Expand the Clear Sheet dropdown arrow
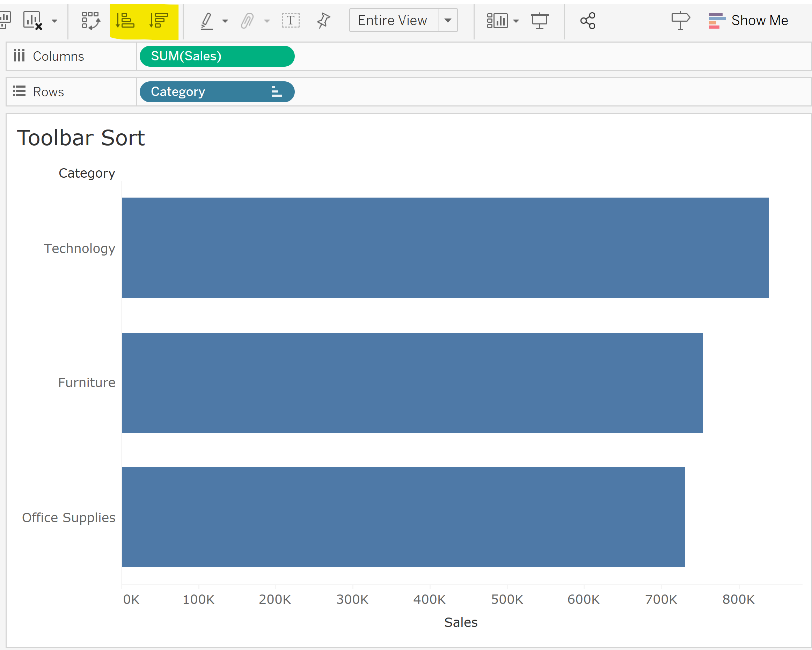812x650 pixels. (x=54, y=21)
